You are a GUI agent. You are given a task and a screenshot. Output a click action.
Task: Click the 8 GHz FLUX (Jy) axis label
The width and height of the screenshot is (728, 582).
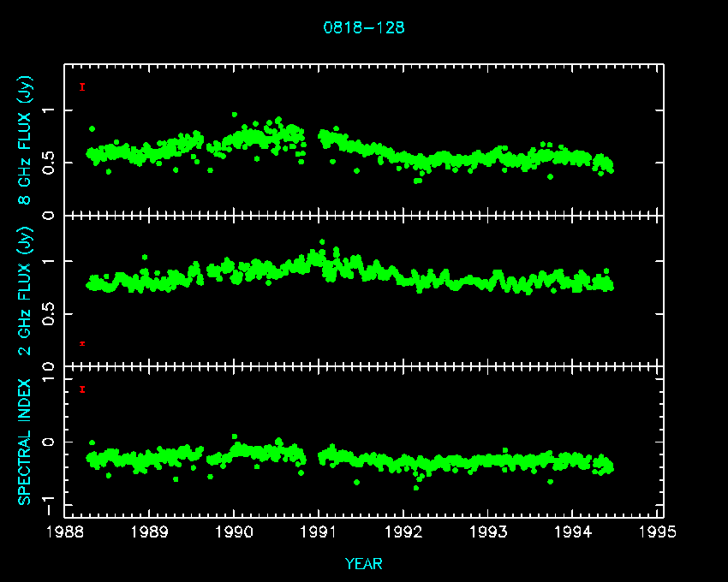click(26, 139)
